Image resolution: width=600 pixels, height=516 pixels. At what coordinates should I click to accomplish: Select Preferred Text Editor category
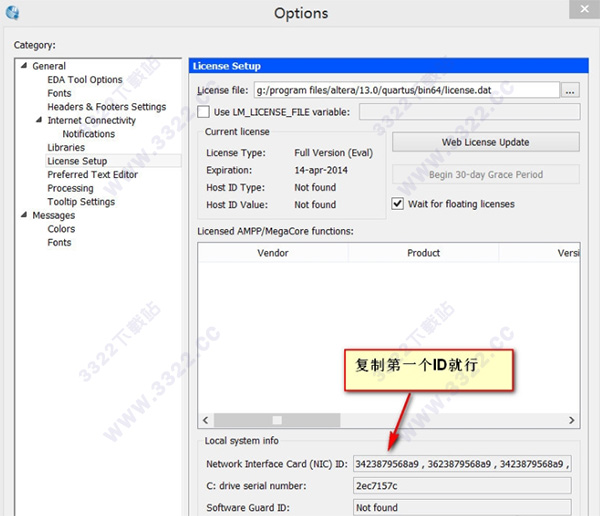[92, 175]
